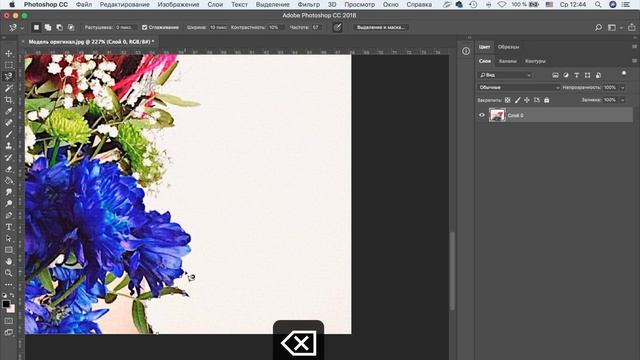Select the Paint Bucket tool
This screenshot has width=640, height=360.
pos(9,180)
